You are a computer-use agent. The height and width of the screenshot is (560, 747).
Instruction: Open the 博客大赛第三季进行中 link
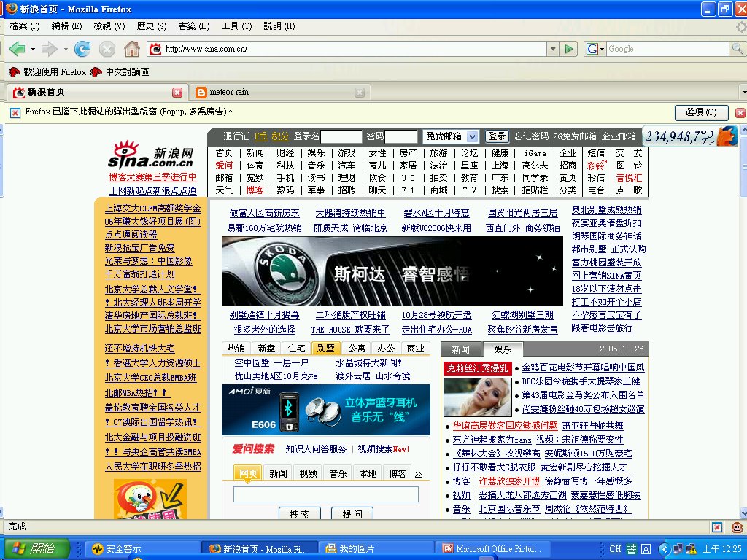[x=152, y=177]
